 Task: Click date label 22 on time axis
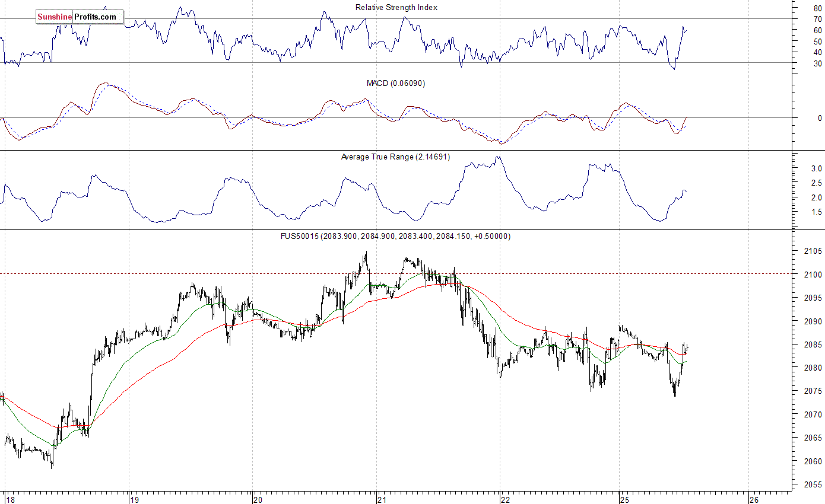pos(505,499)
